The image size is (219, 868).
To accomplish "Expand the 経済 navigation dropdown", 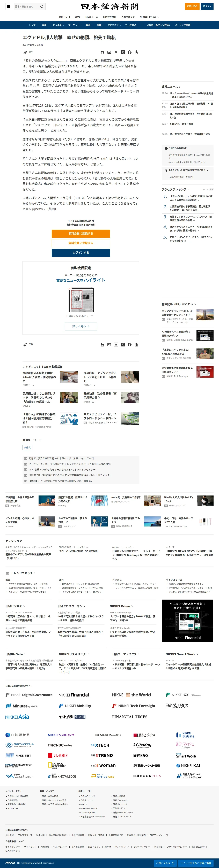I will 89,25.
